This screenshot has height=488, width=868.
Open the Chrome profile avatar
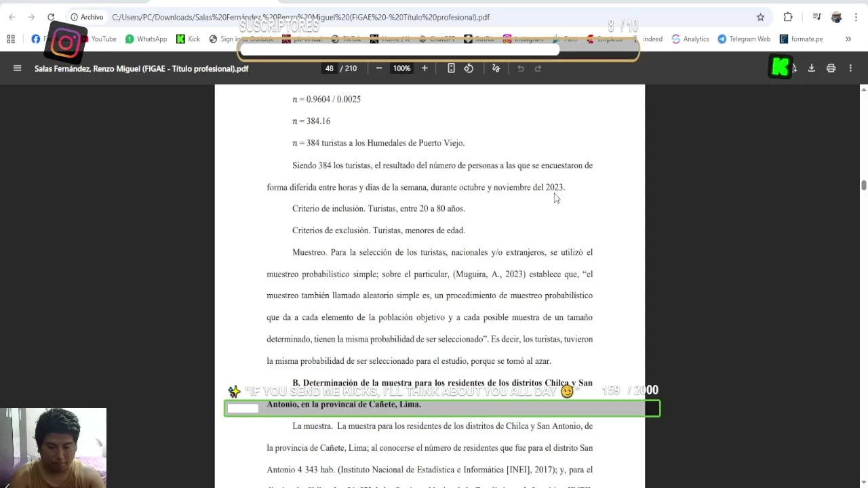tap(836, 17)
